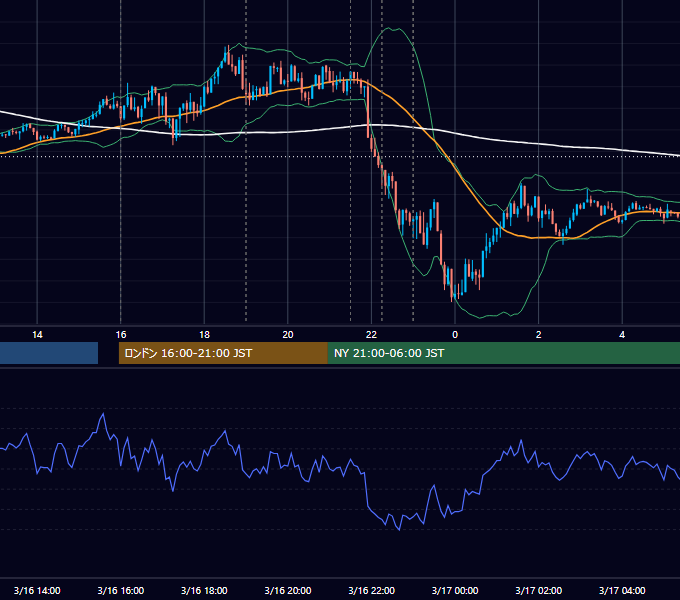Click the 3/16 14:00 timestamp label
Viewport: 680px width, 600px height.
[x=37, y=590]
